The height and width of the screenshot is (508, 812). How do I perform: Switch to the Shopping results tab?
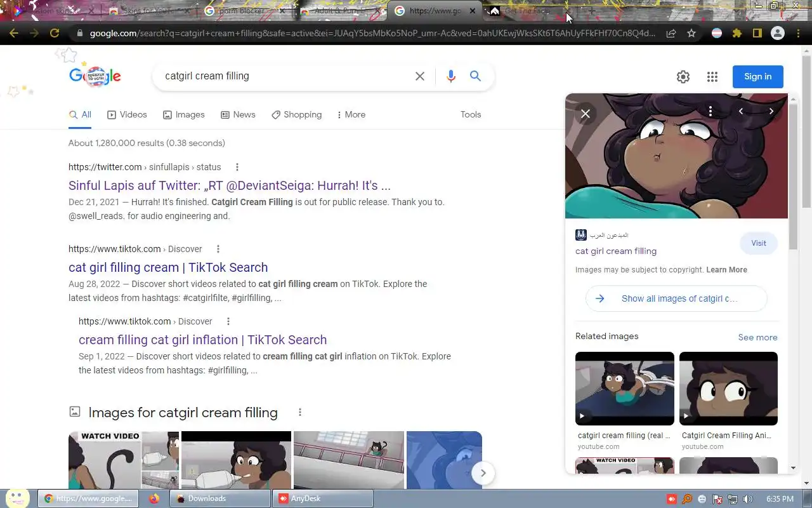pyautogui.click(x=296, y=115)
